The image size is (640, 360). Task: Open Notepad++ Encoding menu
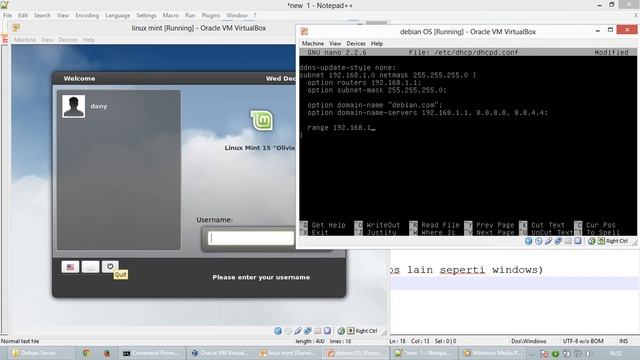[87, 15]
